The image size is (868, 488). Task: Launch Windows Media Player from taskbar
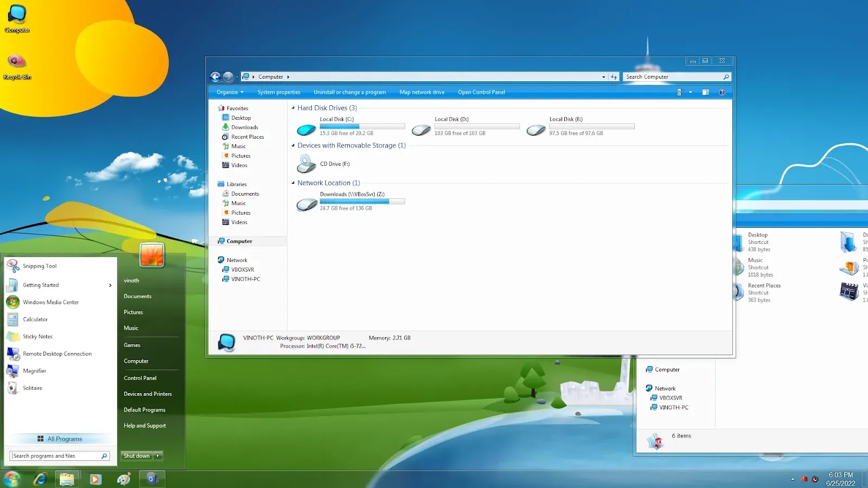(95, 479)
